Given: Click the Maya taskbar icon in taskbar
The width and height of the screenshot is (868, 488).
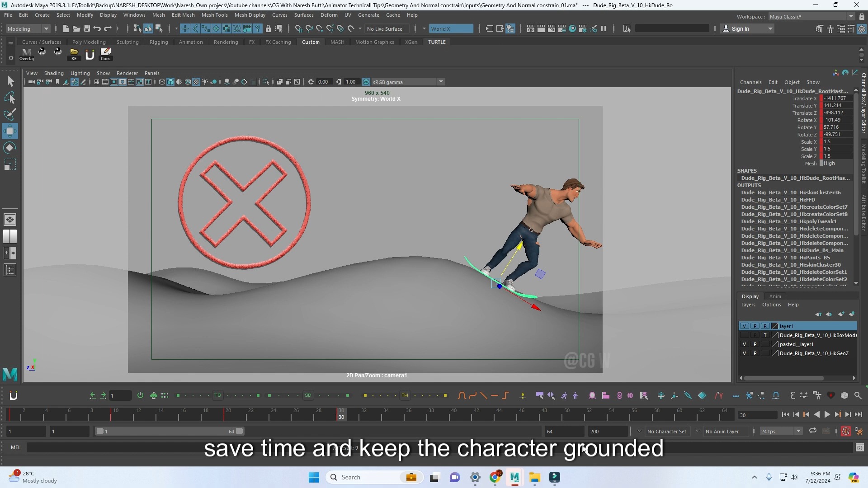Looking at the screenshot, I should coord(514,477).
